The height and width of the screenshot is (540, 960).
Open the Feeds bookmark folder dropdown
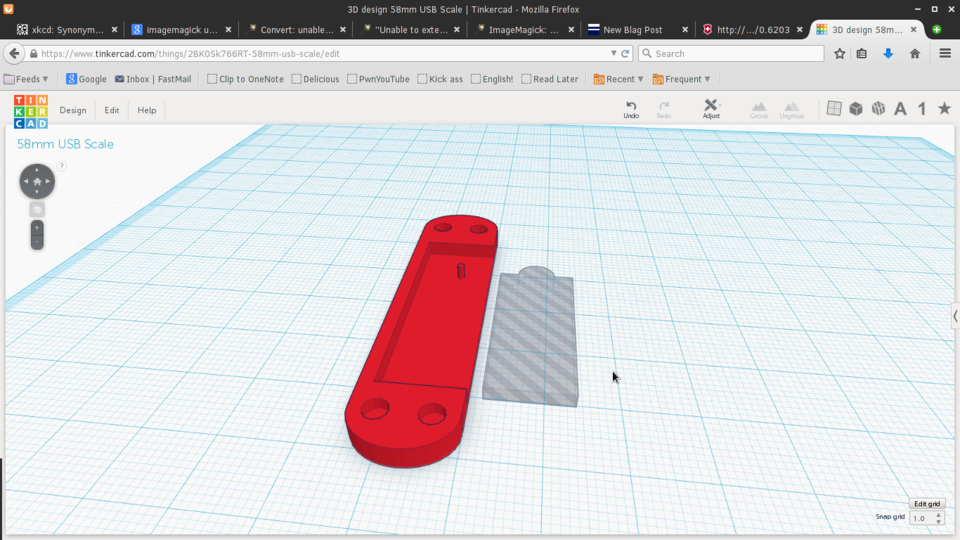(x=27, y=79)
